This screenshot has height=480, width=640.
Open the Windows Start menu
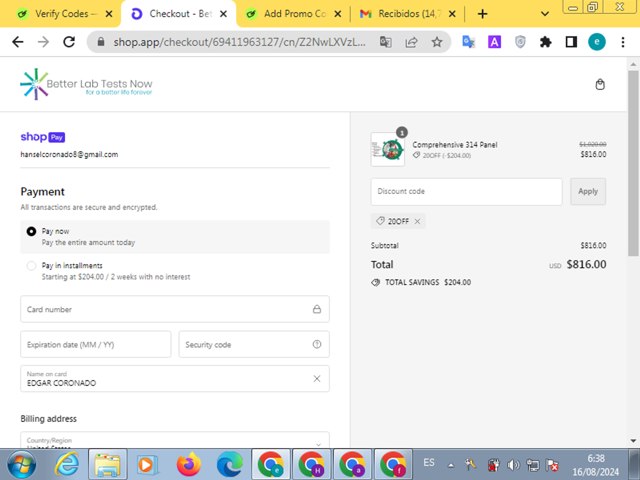[x=21, y=464]
